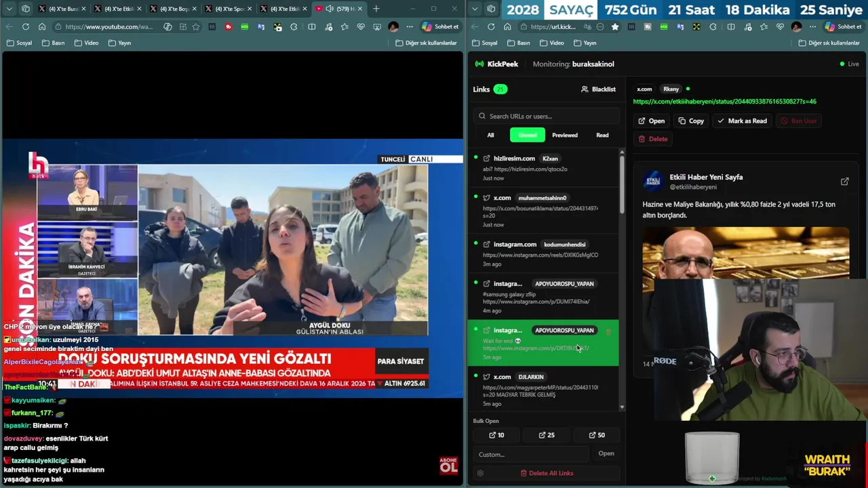Screen dimensions: 868x488
Task: Click the Delete button in preview panel
Action: (653, 139)
